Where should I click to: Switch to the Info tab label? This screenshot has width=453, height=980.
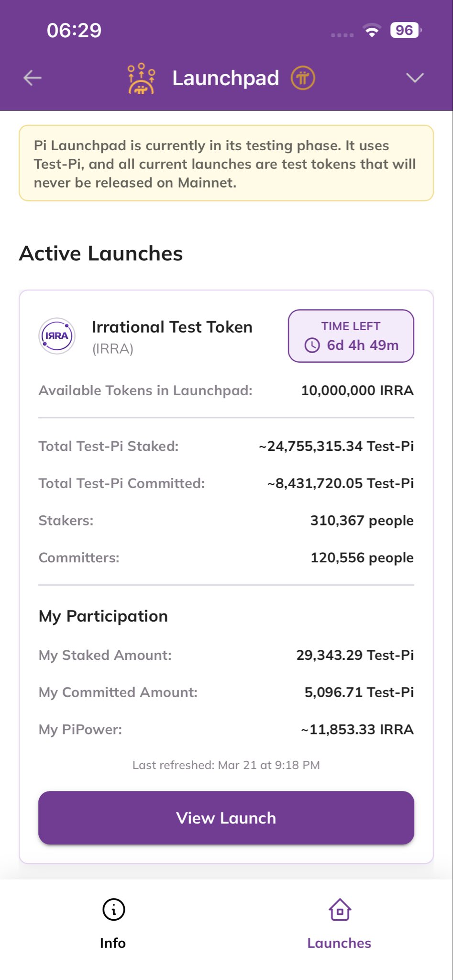(113, 943)
